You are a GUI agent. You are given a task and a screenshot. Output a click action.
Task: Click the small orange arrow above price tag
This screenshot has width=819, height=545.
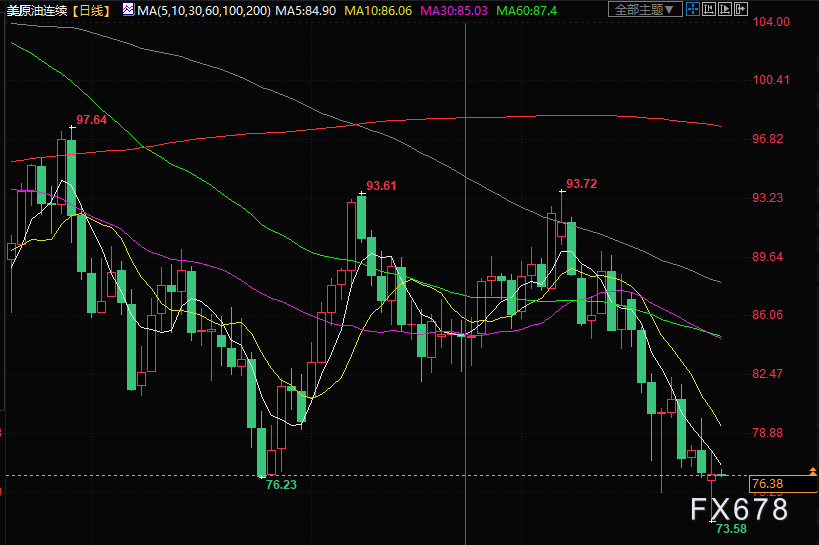point(813,471)
